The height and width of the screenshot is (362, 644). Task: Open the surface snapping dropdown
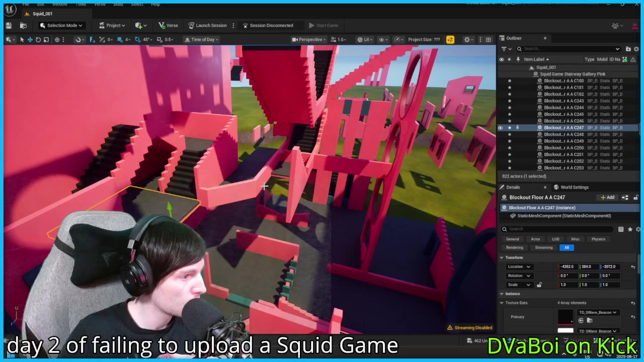coord(80,39)
